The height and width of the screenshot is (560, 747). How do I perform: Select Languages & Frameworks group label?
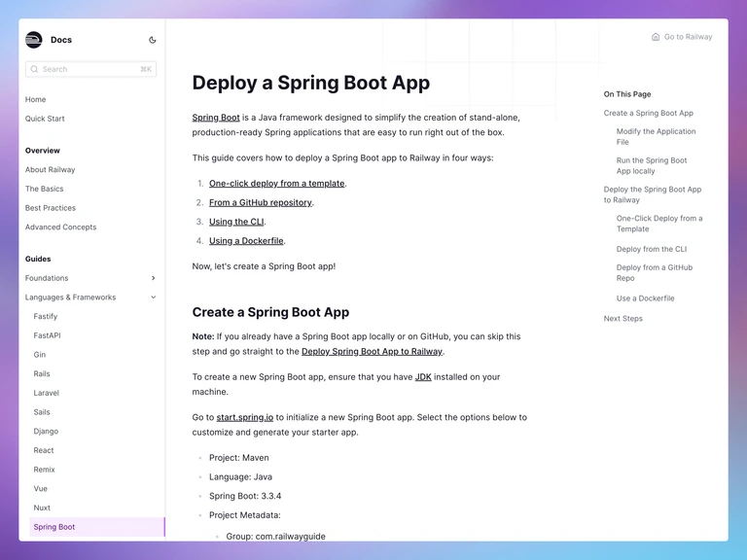point(70,297)
